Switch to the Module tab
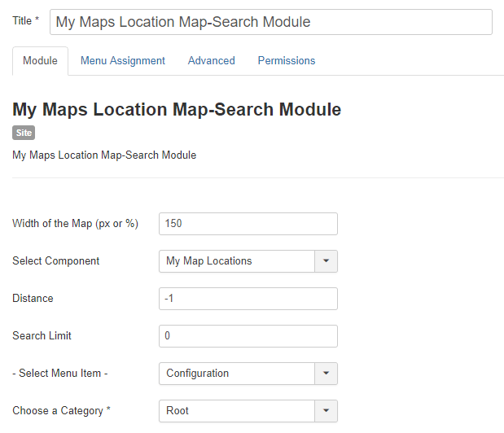This screenshot has width=504, height=433. 40,61
